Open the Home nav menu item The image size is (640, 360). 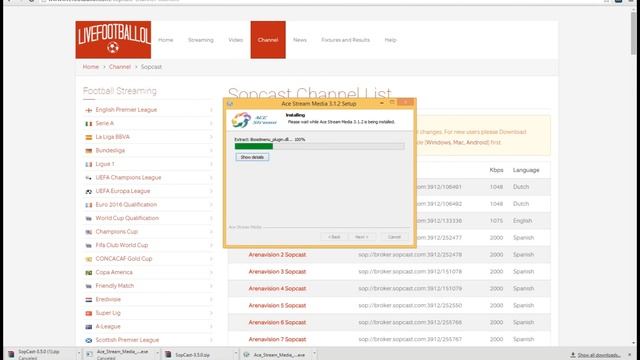(x=166, y=40)
